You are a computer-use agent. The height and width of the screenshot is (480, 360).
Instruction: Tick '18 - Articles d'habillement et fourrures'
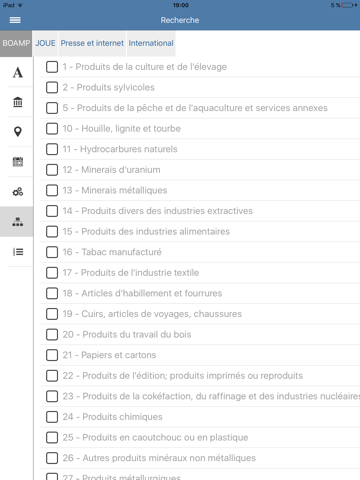click(x=52, y=293)
